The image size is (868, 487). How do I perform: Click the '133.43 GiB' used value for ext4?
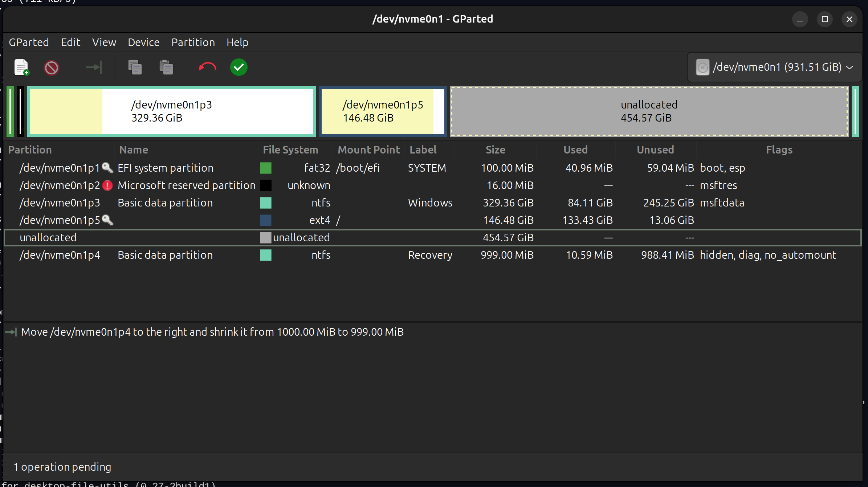(x=587, y=220)
